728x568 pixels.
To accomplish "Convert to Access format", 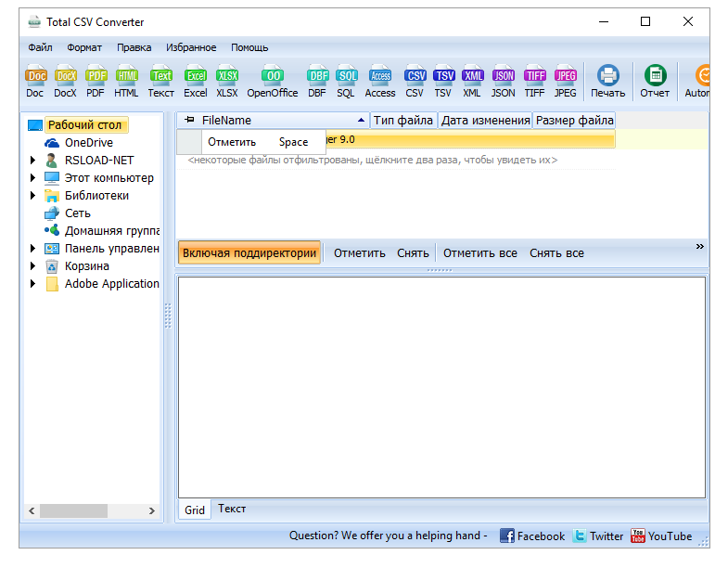I will point(380,82).
